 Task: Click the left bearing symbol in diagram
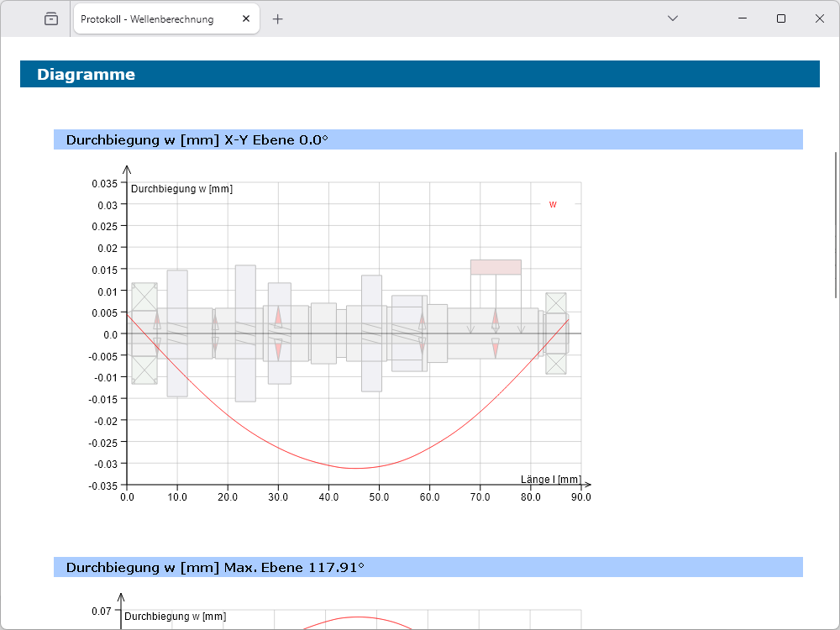click(144, 333)
